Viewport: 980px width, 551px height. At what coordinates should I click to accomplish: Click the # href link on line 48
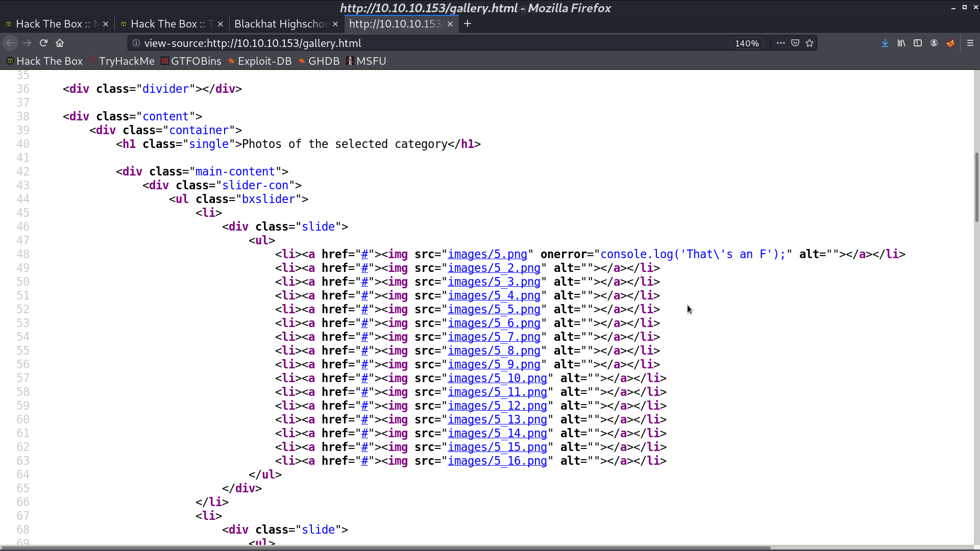tap(364, 255)
